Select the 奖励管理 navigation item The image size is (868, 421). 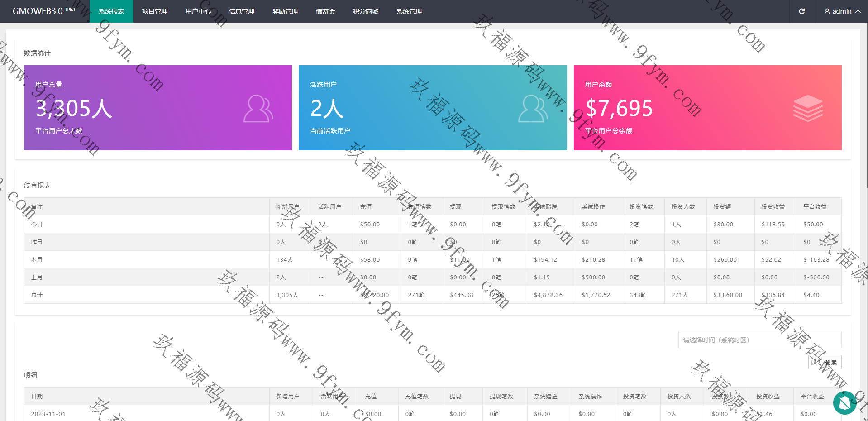tap(285, 11)
